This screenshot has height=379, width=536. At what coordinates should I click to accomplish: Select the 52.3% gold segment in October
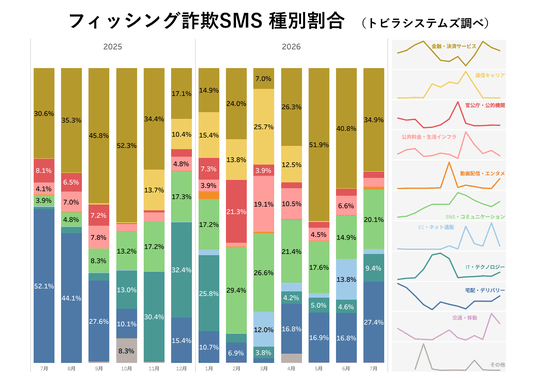point(126,146)
